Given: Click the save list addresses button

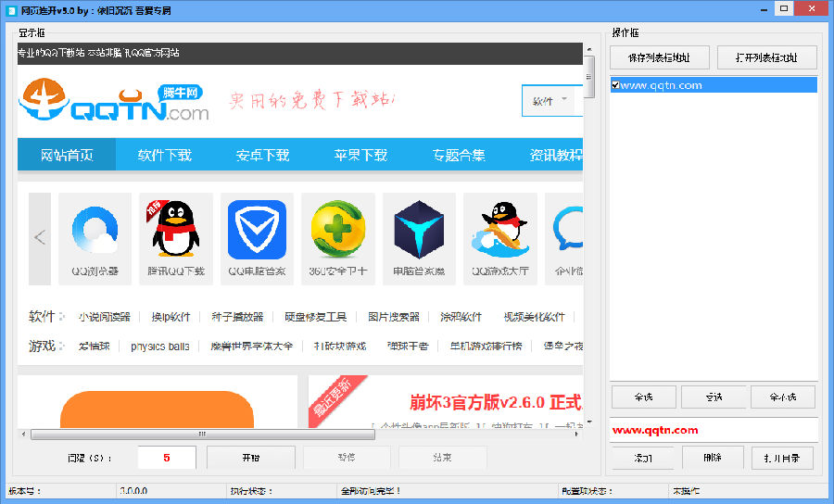Looking at the screenshot, I should tap(660, 57).
